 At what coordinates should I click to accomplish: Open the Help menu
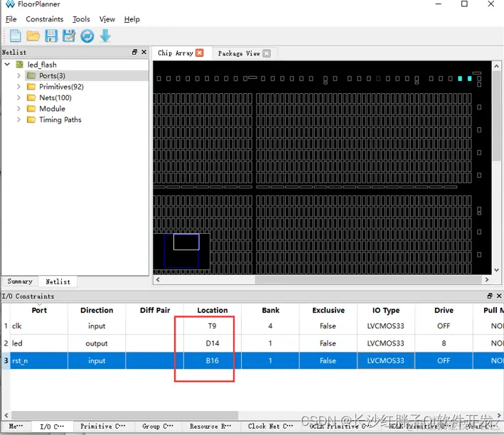tap(132, 19)
